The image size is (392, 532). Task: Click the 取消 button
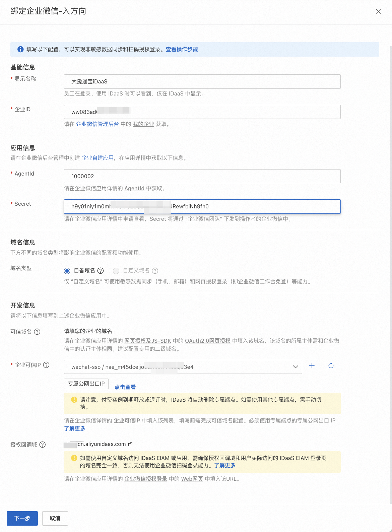click(x=55, y=518)
